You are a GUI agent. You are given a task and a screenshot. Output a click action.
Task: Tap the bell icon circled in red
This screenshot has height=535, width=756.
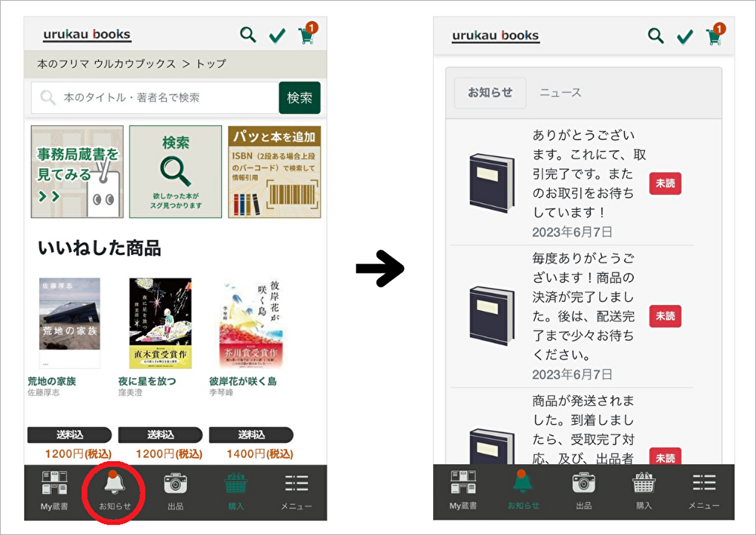coord(115,488)
